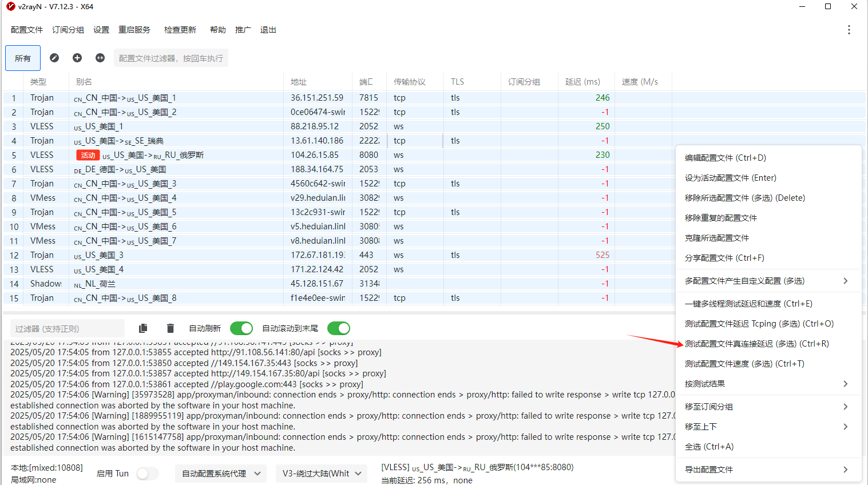Choose 移除所选配置文件 (Delete)
The height and width of the screenshot is (485, 868).
point(769,198)
